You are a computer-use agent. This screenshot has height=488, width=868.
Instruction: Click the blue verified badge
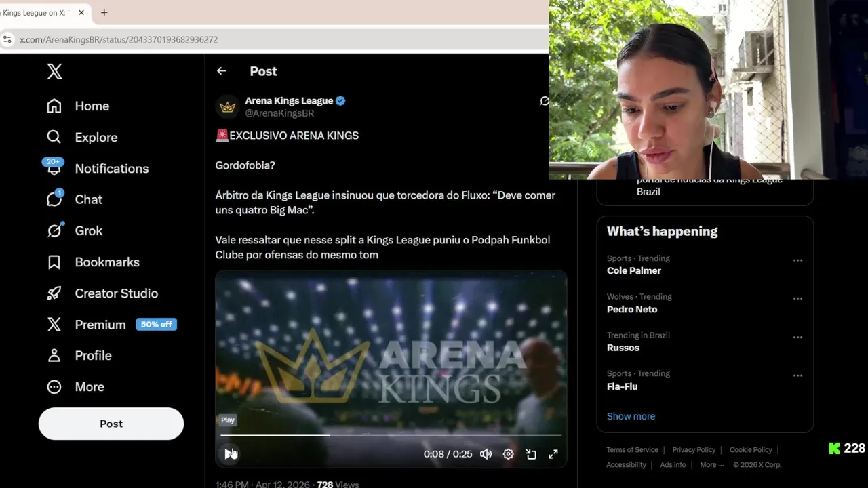pyautogui.click(x=340, y=101)
